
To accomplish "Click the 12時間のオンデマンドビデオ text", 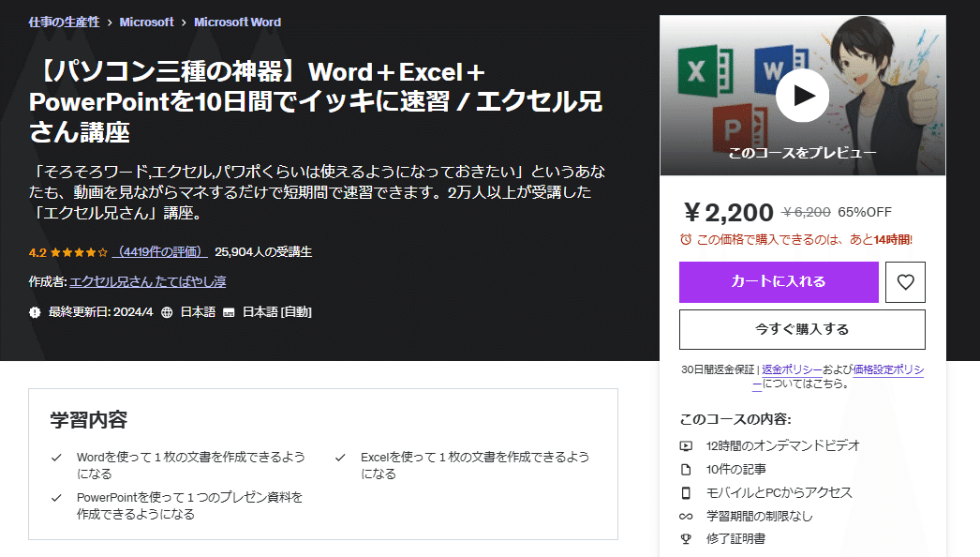I will tap(782, 445).
